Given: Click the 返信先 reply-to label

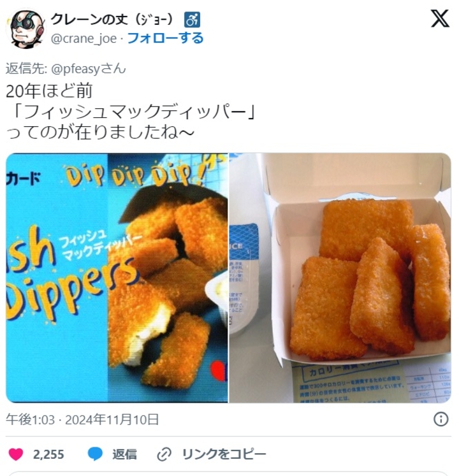Looking at the screenshot, I should click(x=26, y=69).
